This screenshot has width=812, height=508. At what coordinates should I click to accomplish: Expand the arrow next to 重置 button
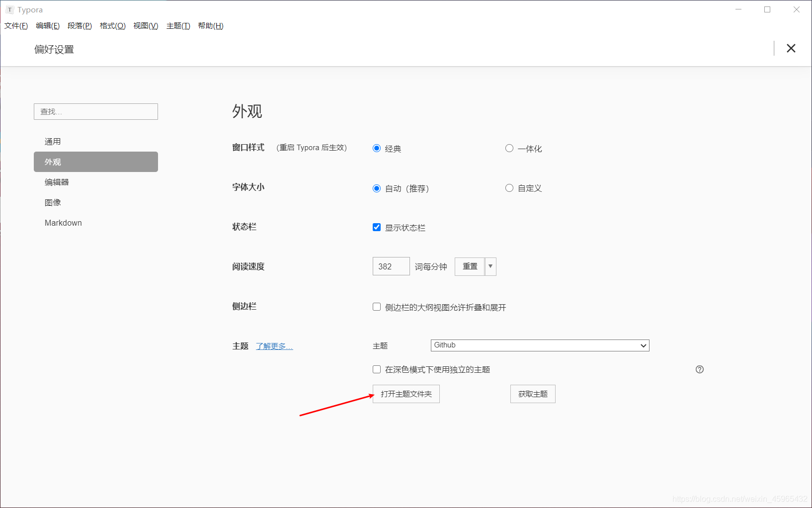tap(490, 266)
